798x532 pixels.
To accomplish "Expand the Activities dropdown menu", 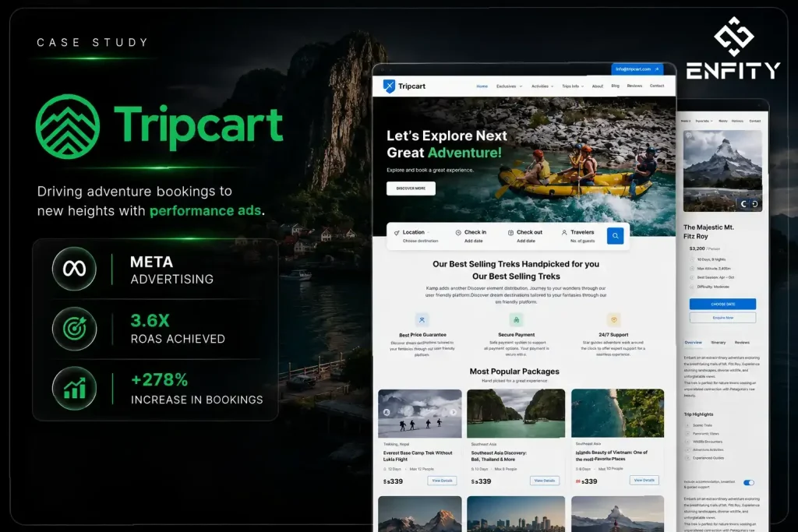I will click(x=542, y=86).
